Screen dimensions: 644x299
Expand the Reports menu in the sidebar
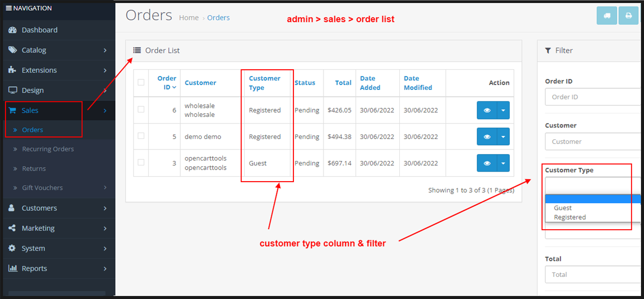(34, 268)
